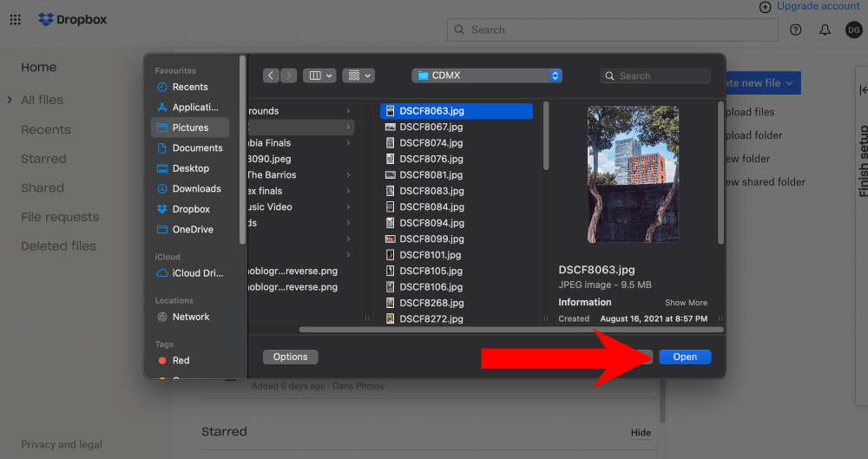Click the Open button

(685, 357)
